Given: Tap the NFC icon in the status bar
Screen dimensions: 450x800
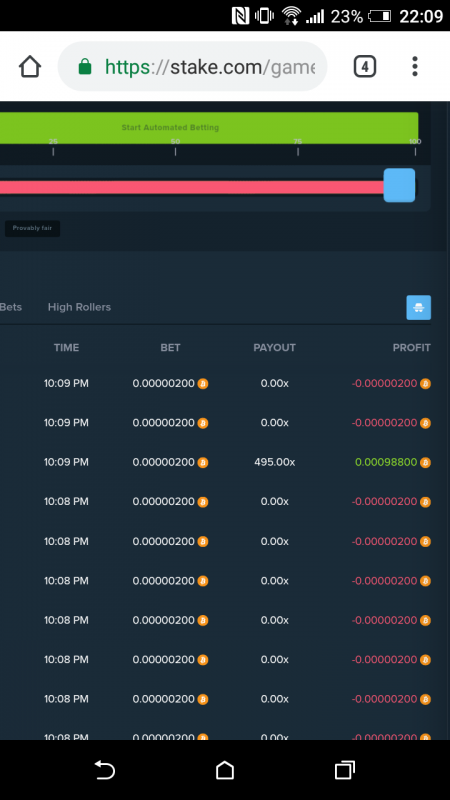Looking at the screenshot, I should click(x=240, y=16).
